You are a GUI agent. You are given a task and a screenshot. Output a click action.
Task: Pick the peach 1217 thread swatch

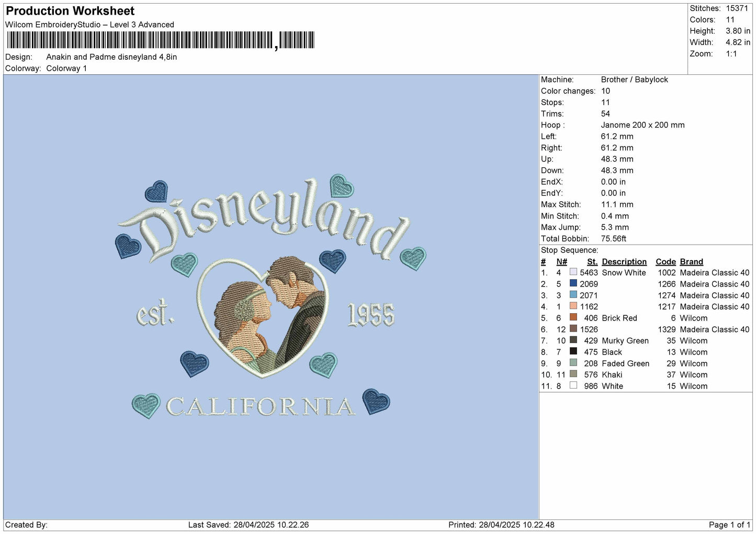coord(573,306)
